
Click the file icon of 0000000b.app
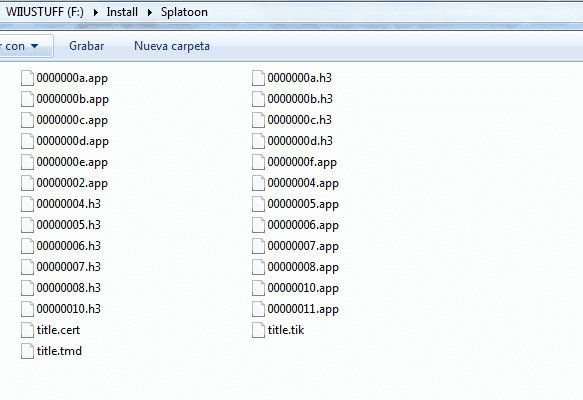coord(27,99)
